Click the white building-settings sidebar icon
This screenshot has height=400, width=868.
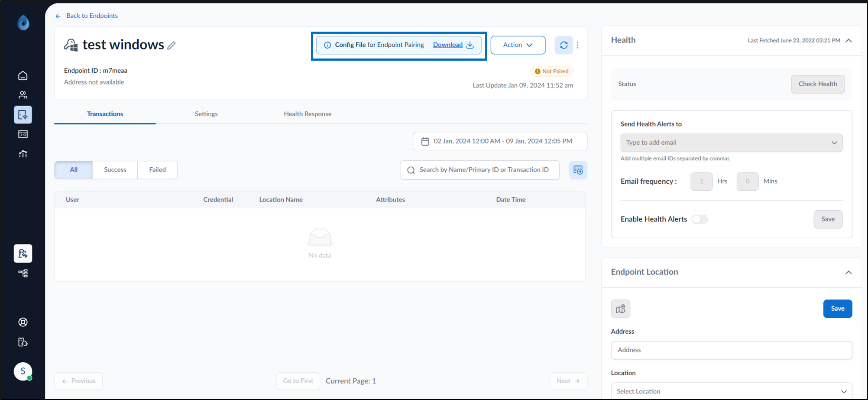click(23, 254)
